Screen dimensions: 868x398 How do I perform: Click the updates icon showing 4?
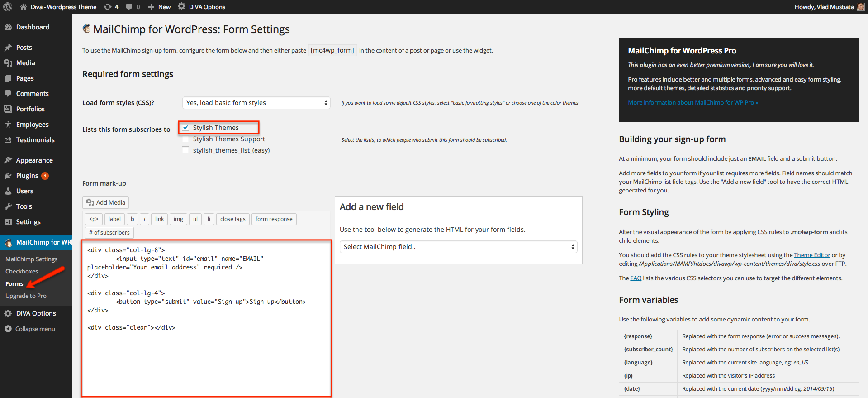tap(108, 7)
